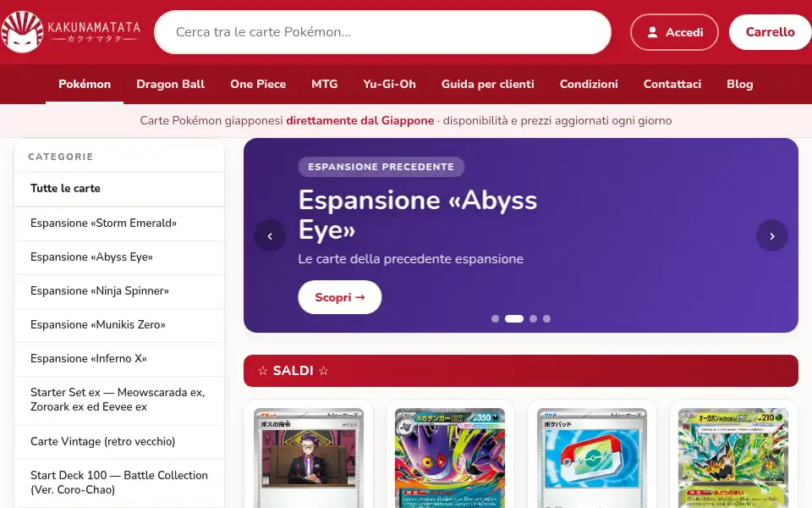This screenshot has width=812, height=508.
Task: Select the Pokémon nav tab
Action: tap(85, 84)
